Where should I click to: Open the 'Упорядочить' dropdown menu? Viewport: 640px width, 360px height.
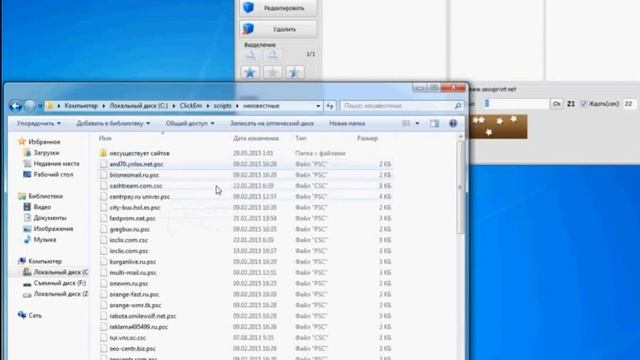click(x=39, y=123)
